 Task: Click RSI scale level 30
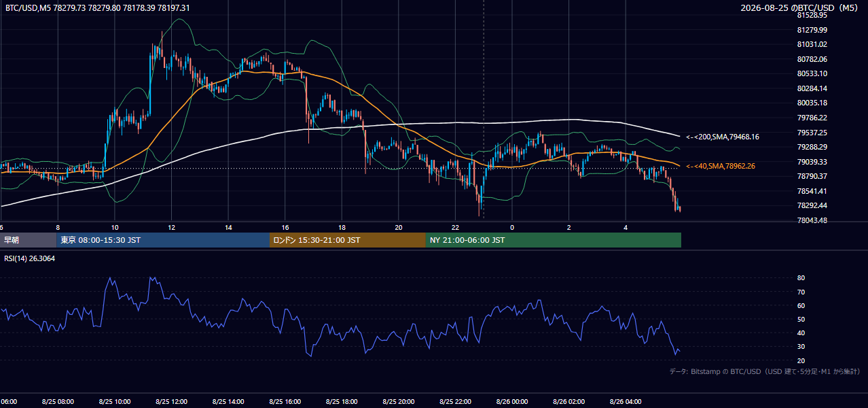pos(801,347)
